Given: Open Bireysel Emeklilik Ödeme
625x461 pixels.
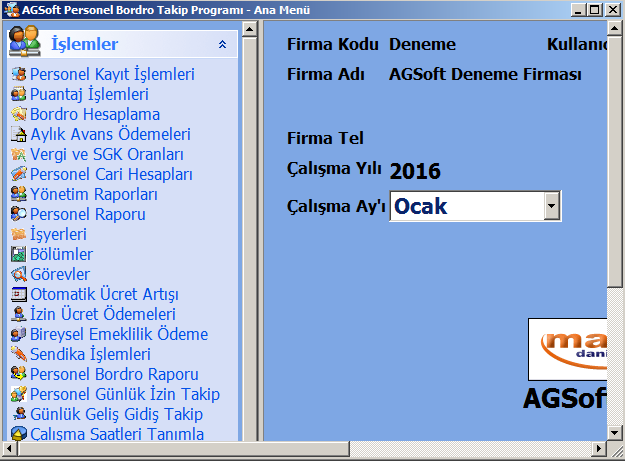Looking at the screenshot, I should [119, 334].
